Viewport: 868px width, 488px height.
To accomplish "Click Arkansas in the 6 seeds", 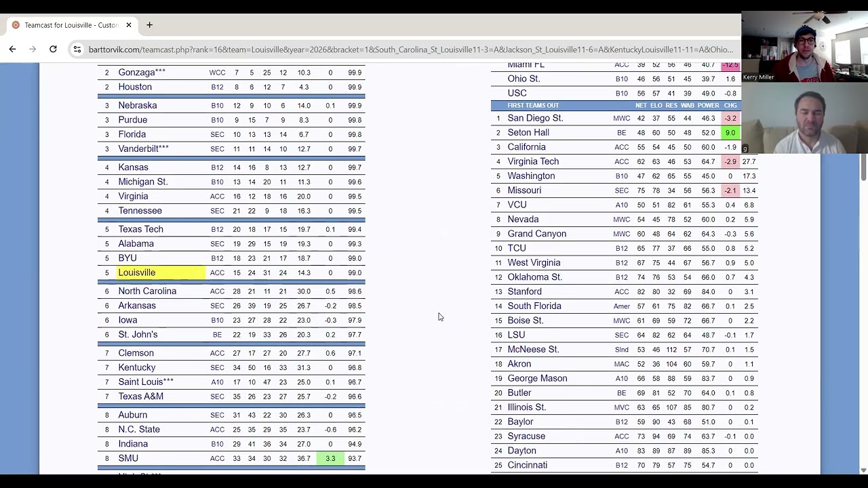I will coord(137,306).
